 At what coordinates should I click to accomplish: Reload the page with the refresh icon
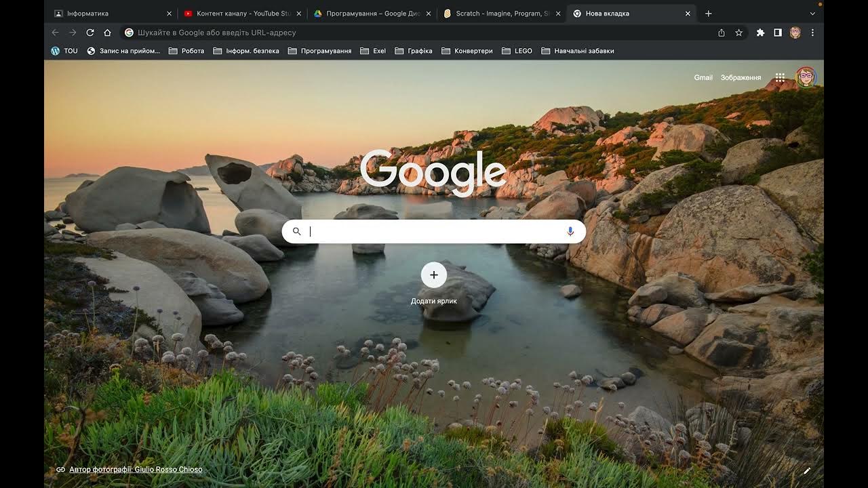(x=90, y=33)
